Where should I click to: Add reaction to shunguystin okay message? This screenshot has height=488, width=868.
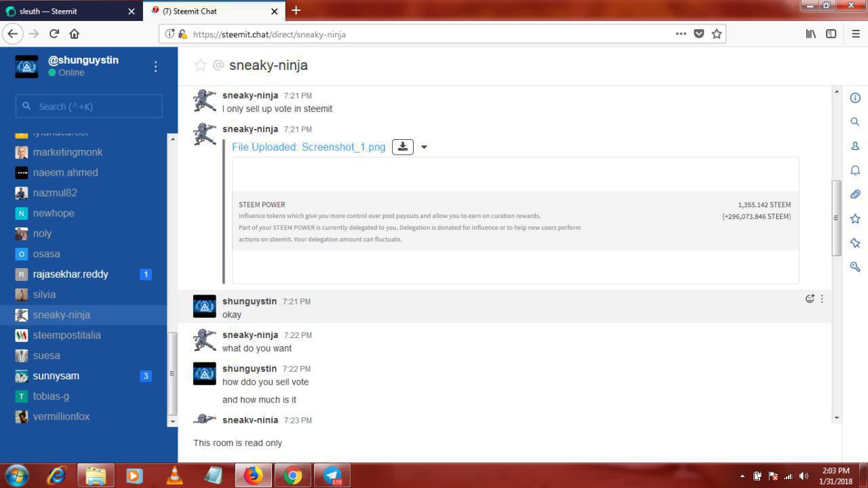(810, 299)
